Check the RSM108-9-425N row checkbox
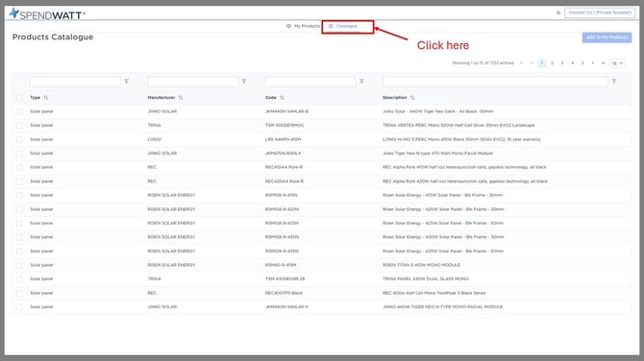The height and width of the screenshot is (361, 644). (19, 223)
